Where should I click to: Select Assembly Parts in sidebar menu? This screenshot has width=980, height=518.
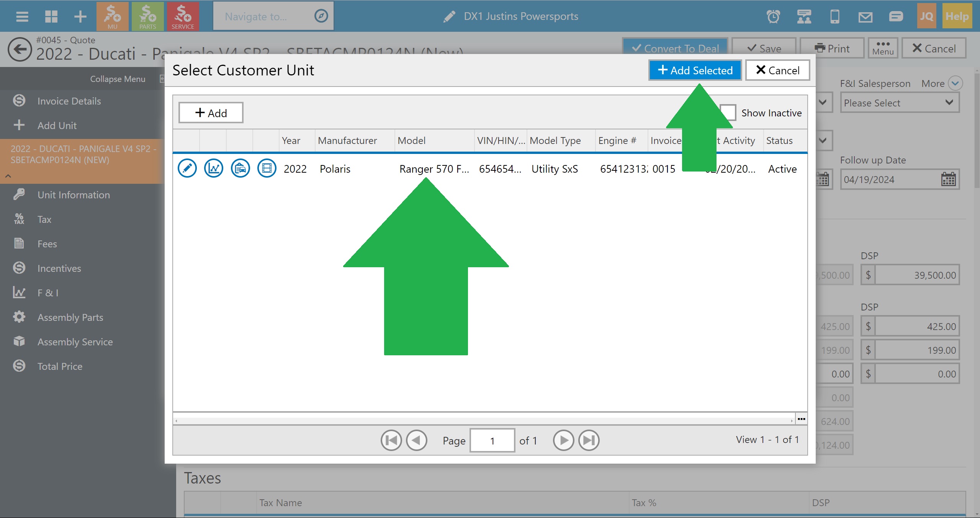click(70, 317)
